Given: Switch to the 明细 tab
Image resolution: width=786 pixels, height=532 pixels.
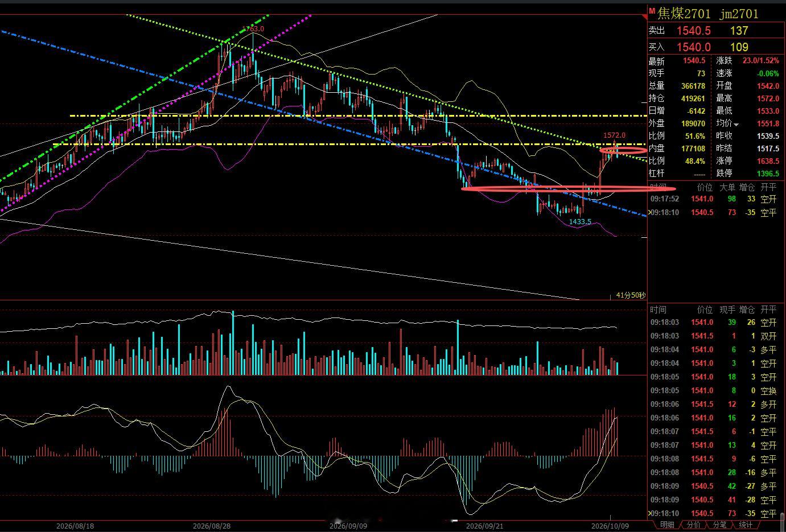Looking at the screenshot, I should (668, 525).
